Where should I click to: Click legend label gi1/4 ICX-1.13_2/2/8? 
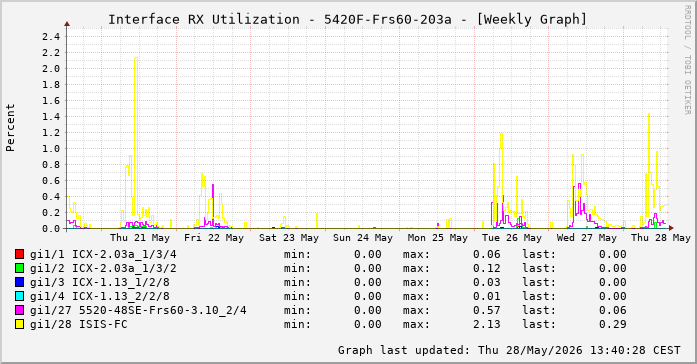coord(100,296)
